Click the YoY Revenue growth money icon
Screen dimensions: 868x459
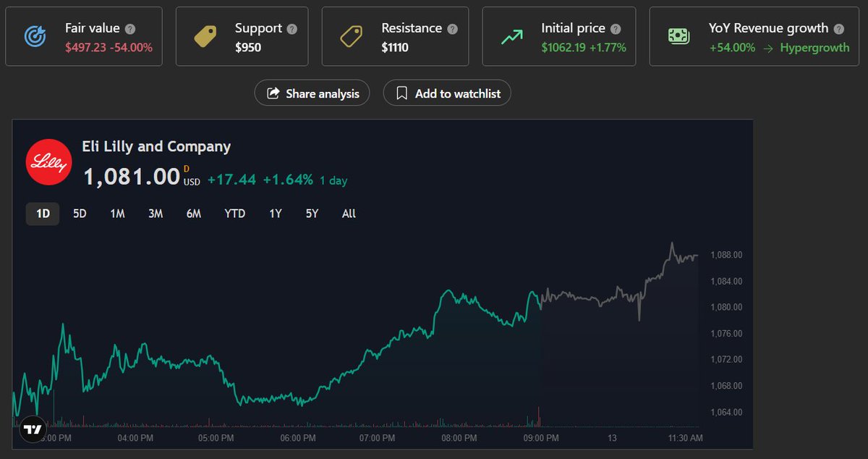pyautogui.click(x=678, y=36)
